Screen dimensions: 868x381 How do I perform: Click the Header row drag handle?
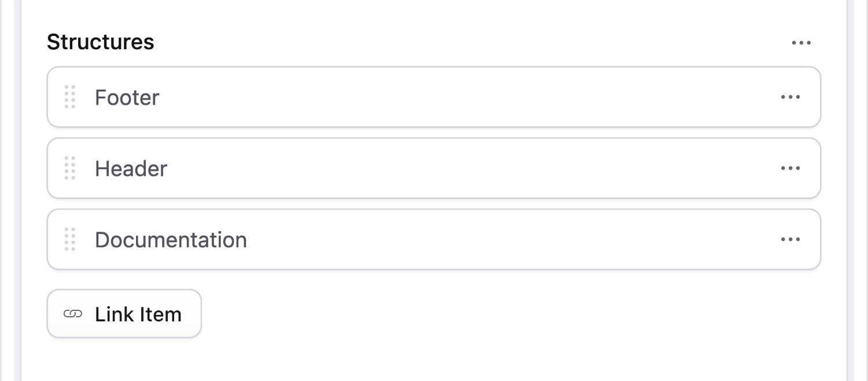pyautogui.click(x=70, y=168)
